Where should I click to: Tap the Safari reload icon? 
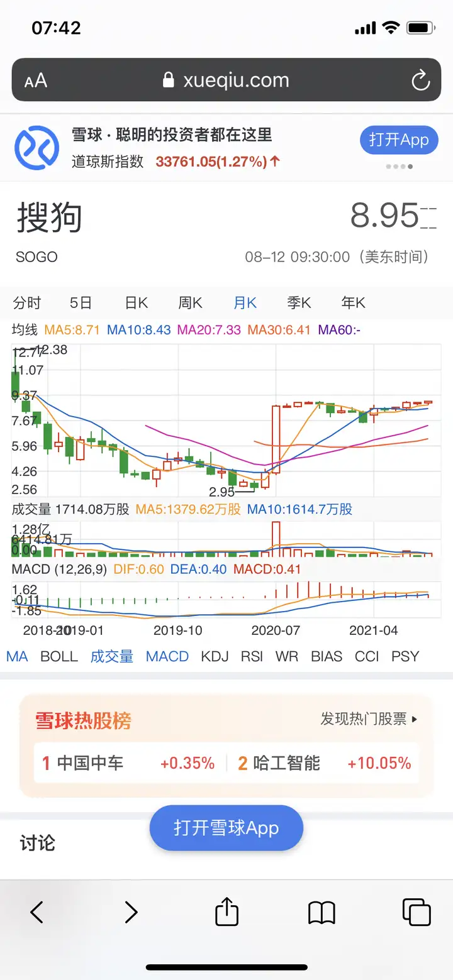(420, 80)
